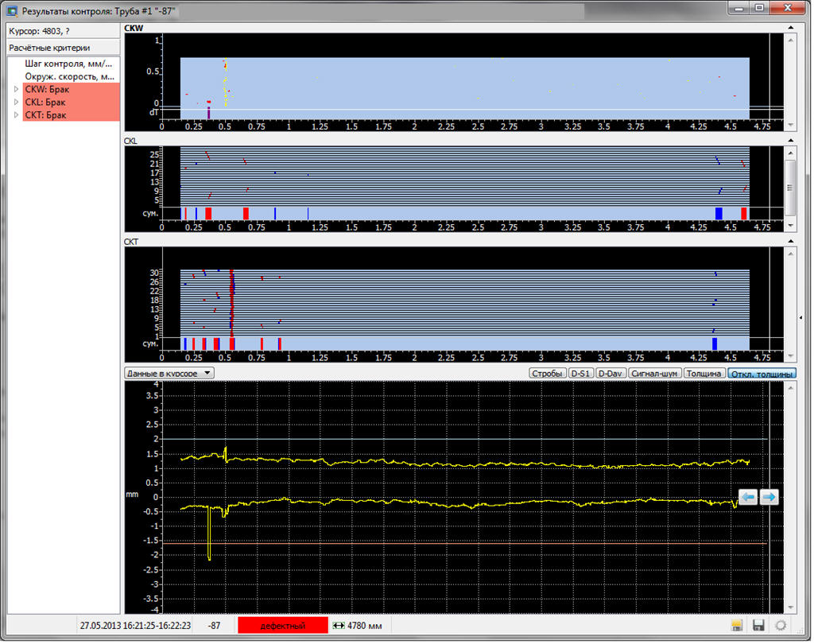This screenshot has width=814, height=644.
Task: Click the CKL chart title label
Action: click(x=131, y=142)
